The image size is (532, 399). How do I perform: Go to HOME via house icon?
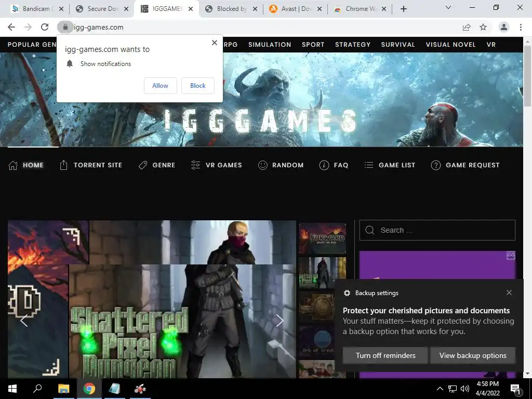pos(13,165)
